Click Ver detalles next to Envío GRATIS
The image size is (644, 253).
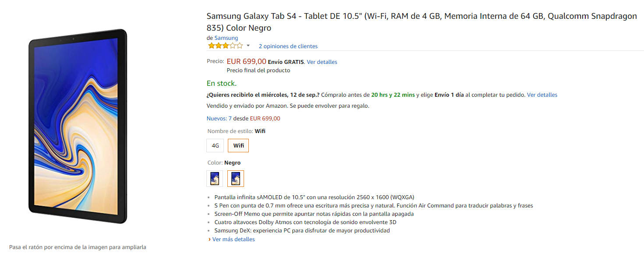[x=322, y=62]
